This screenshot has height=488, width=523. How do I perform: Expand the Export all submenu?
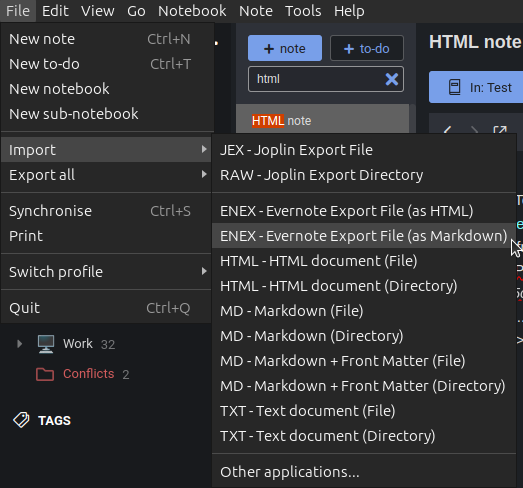(x=106, y=175)
